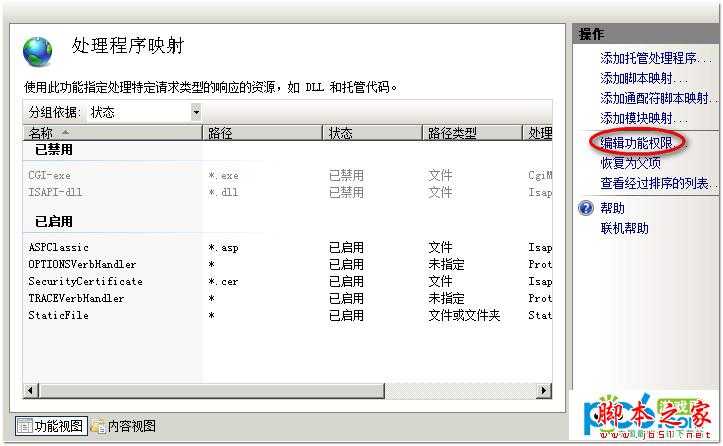The image size is (723, 446).
Task: Click the 内容视图 tab icon
Action: click(x=98, y=426)
